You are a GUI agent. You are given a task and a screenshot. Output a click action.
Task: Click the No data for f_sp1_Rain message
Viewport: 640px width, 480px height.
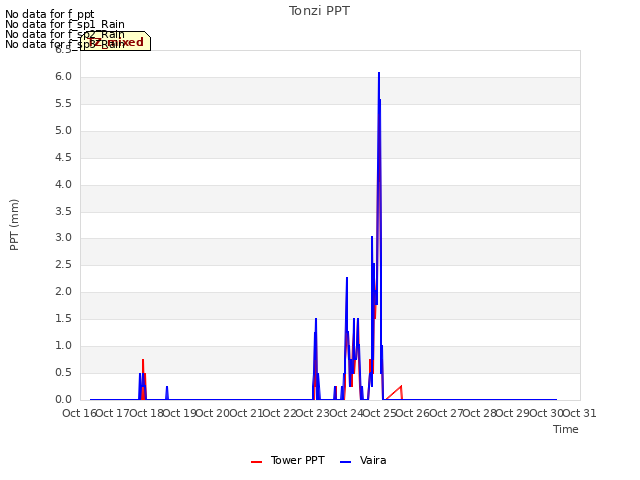pyautogui.click(x=65, y=24)
